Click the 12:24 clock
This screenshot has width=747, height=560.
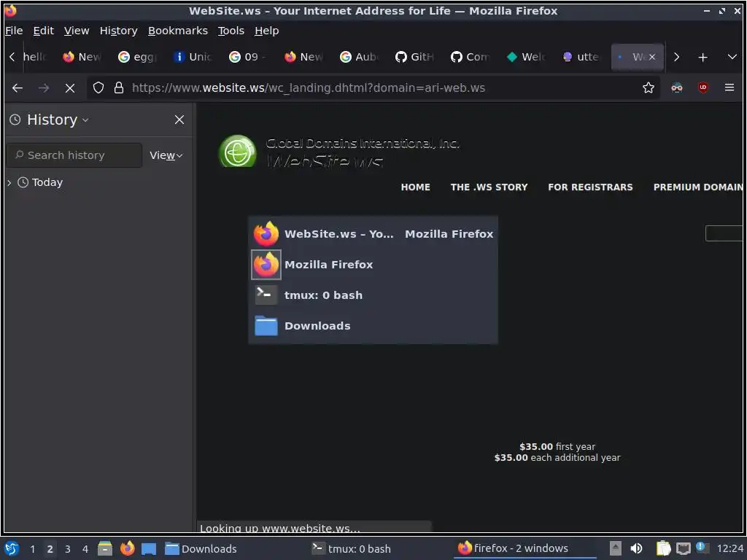click(729, 548)
